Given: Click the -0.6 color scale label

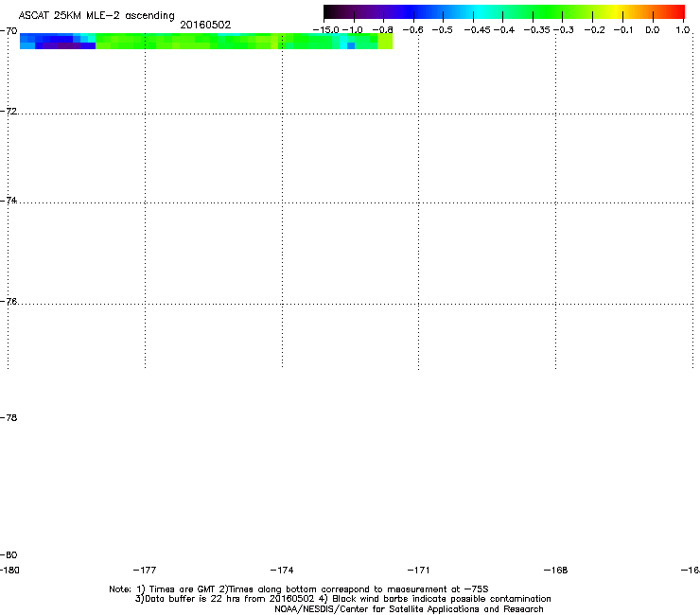Looking at the screenshot, I should [x=413, y=30].
